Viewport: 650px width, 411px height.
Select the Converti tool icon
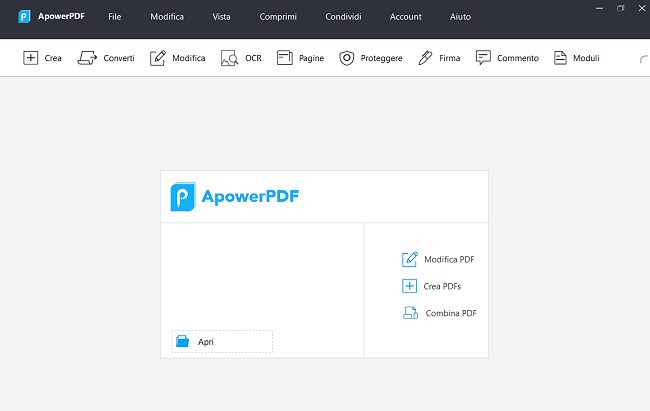[87, 58]
